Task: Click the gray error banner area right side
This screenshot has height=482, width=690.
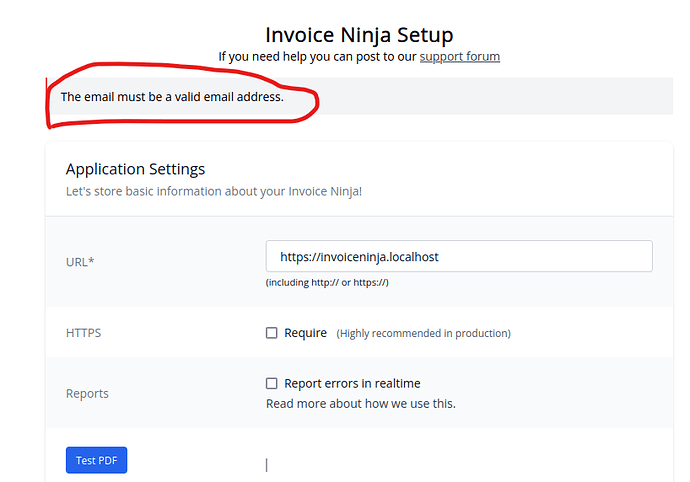Action: 497,96
